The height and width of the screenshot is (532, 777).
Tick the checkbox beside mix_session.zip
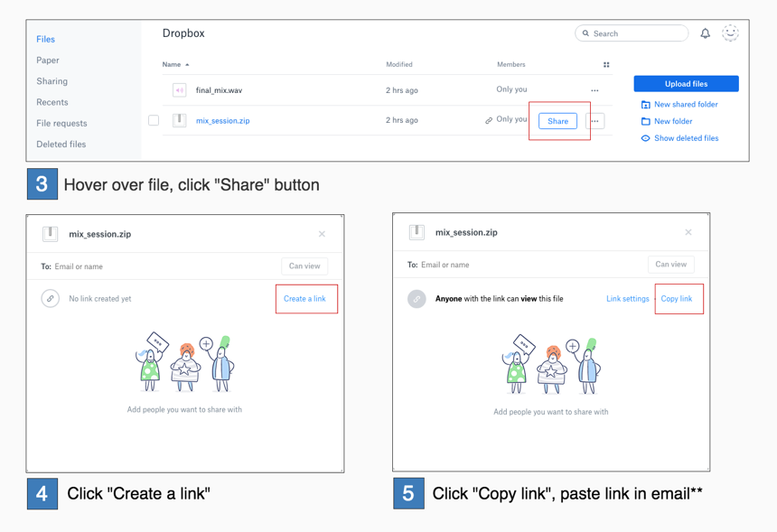coord(154,120)
